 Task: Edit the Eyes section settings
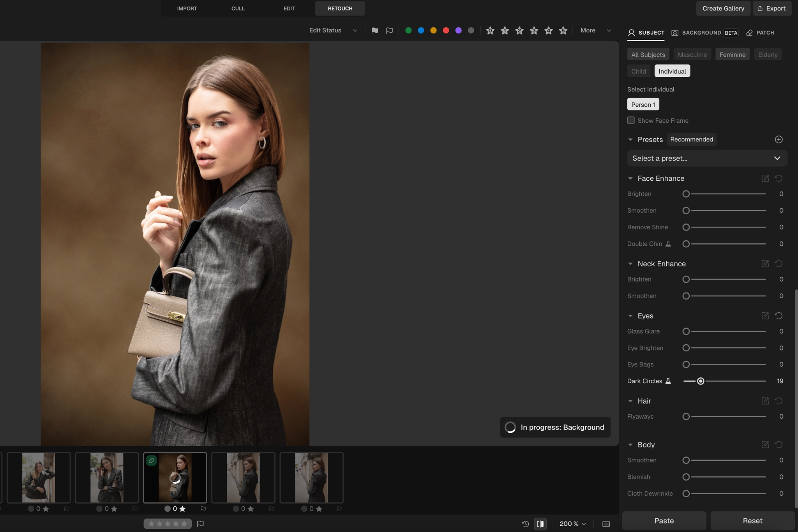tap(765, 315)
